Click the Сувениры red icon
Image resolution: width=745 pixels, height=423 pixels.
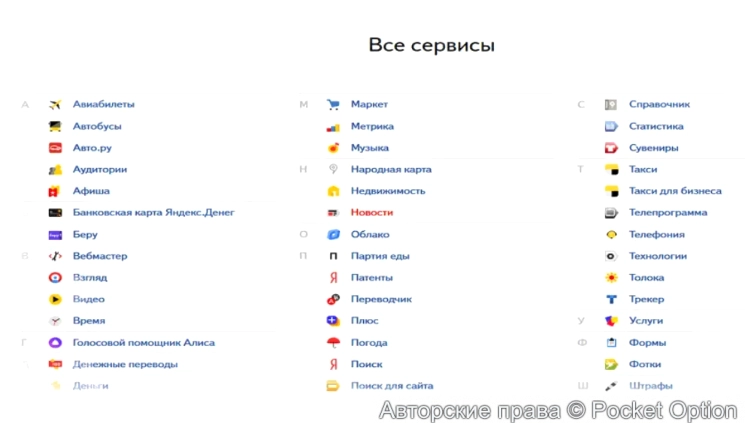[x=611, y=148]
